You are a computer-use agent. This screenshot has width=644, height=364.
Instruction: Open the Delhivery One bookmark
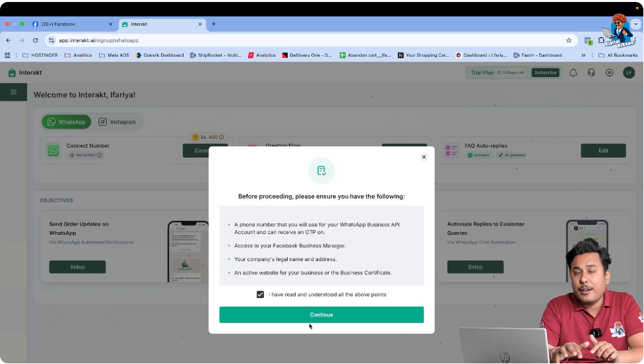(307, 55)
